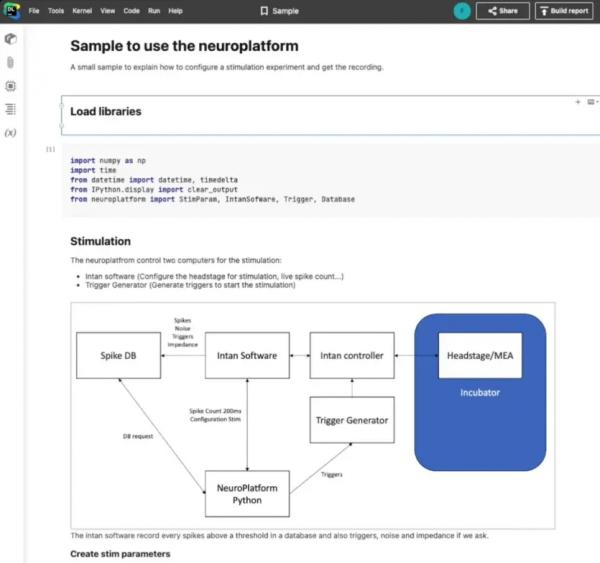
Task: Click the 'from datetime import' code line
Action: 154,180
